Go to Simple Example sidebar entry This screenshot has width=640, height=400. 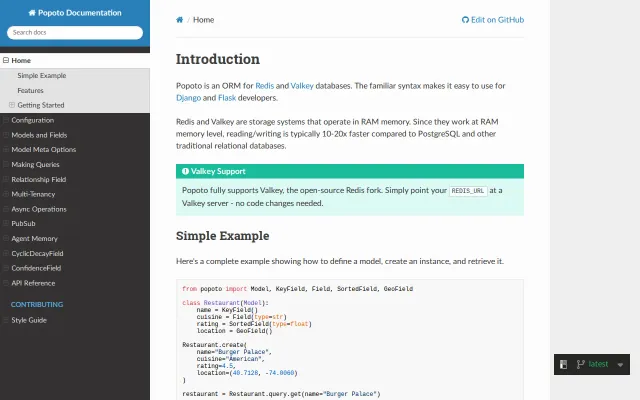[x=42, y=76]
